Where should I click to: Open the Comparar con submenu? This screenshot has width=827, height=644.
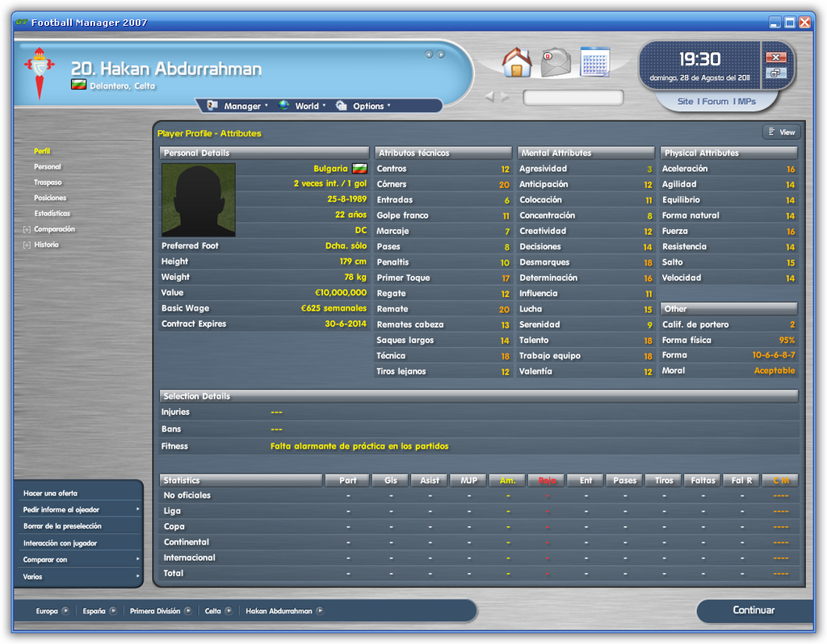[x=79, y=560]
